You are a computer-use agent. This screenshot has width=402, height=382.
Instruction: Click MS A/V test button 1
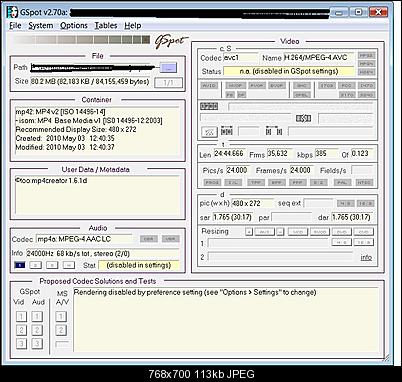pos(61,316)
